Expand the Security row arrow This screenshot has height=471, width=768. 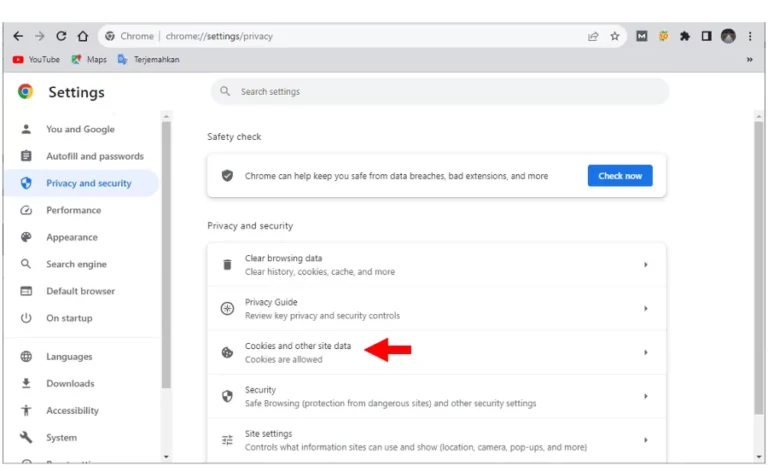[x=646, y=396]
